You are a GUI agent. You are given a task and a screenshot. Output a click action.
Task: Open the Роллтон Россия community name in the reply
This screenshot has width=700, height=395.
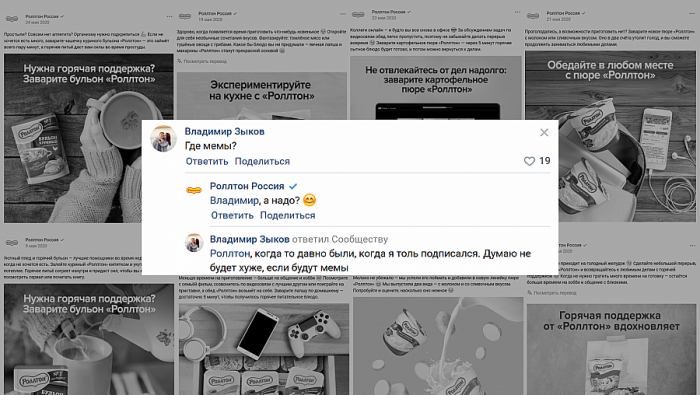[247, 186]
